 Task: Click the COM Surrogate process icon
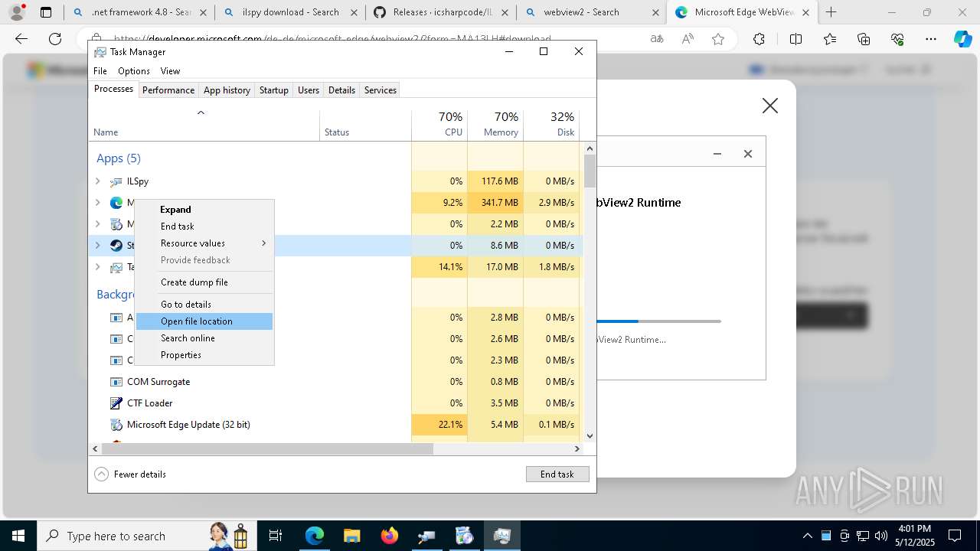pos(116,382)
